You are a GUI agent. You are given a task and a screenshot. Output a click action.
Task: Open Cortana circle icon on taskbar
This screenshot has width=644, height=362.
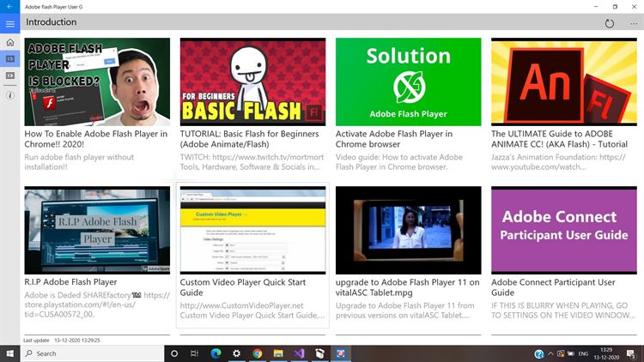pos(174,353)
